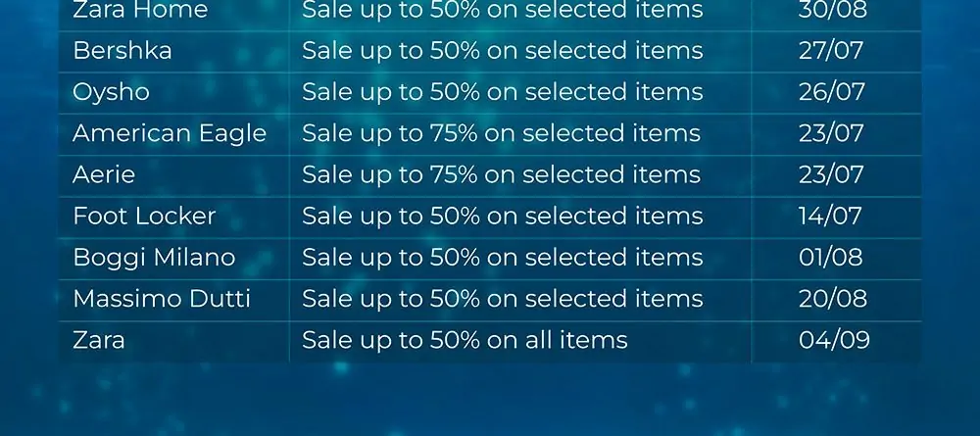Click the 27/07 date for Bershka
This screenshot has height=436, width=980.
(831, 51)
